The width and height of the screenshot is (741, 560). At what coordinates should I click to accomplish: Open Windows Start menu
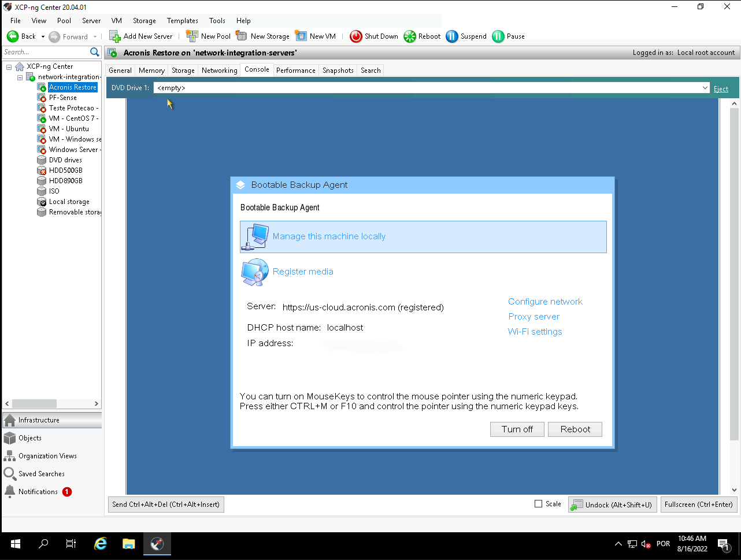16,544
